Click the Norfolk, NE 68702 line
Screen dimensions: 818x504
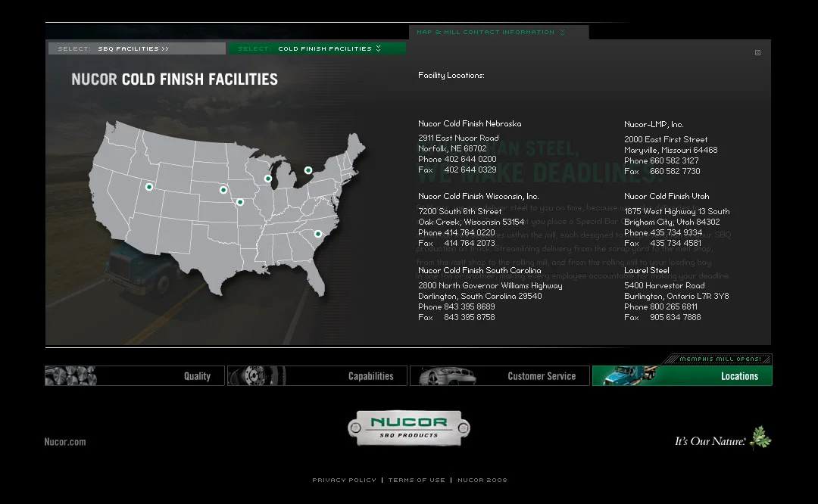point(451,148)
